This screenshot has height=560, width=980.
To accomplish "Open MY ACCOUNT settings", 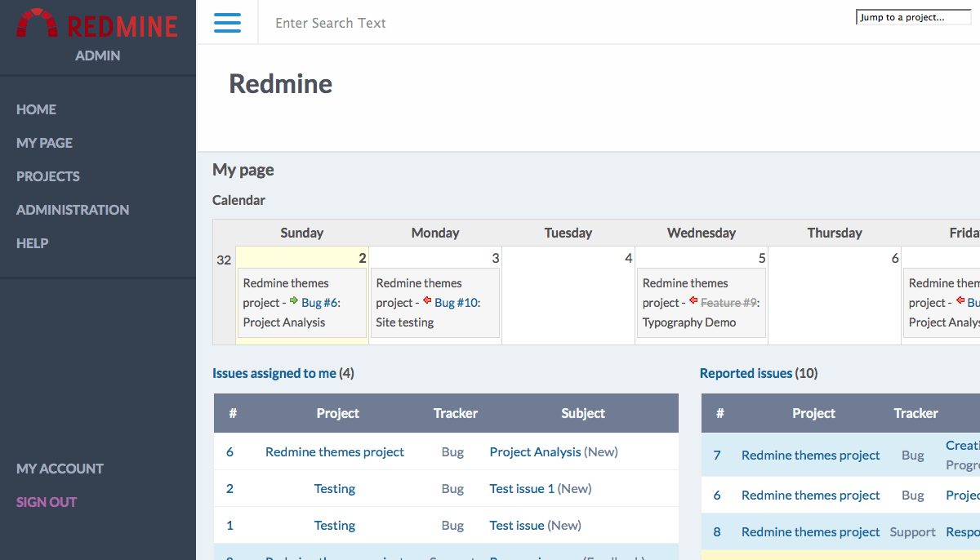I will pos(60,469).
